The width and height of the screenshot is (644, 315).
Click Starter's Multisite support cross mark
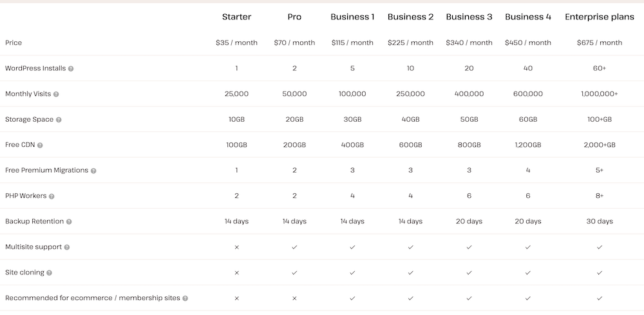[236, 247]
